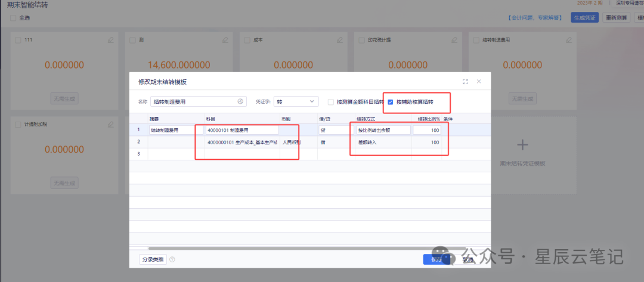Click the horizontal scrollbar in the dialog
The width and height of the screenshot is (644, 282).
pyautogui.click(x=307, y=248)
